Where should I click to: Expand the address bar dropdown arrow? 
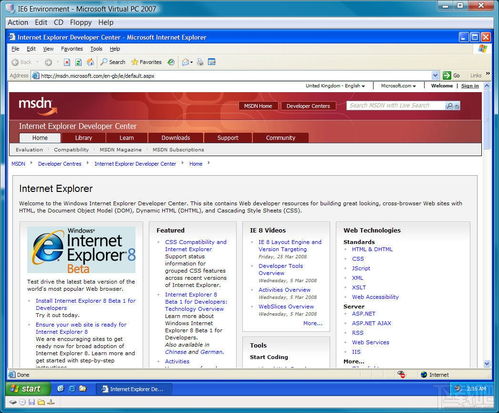(435, 76)
